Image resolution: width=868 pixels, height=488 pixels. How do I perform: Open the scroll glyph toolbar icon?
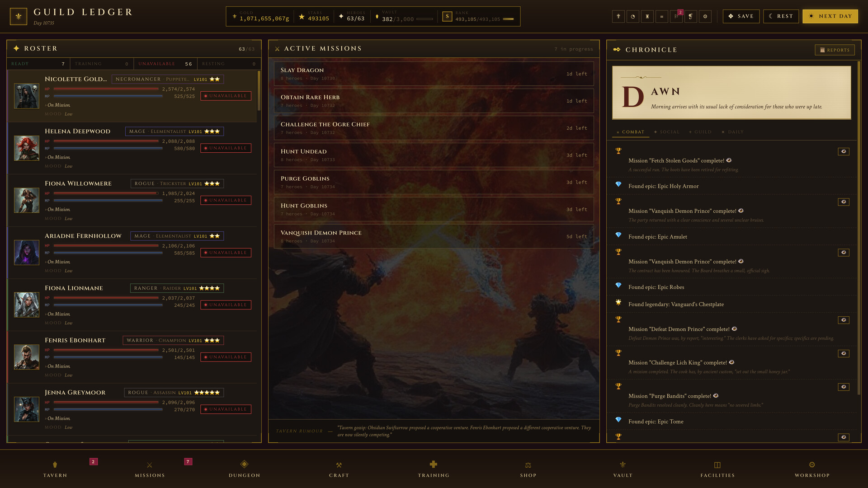click(691, 16)
